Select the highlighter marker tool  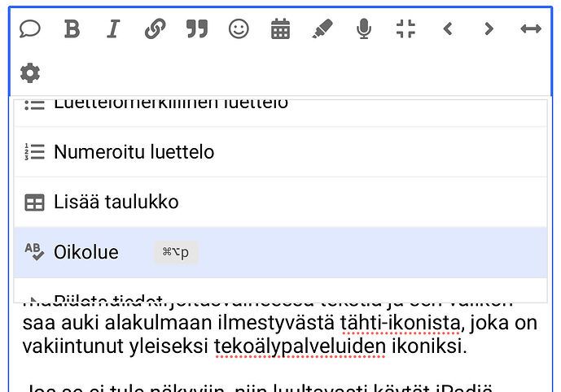point(322,28)
